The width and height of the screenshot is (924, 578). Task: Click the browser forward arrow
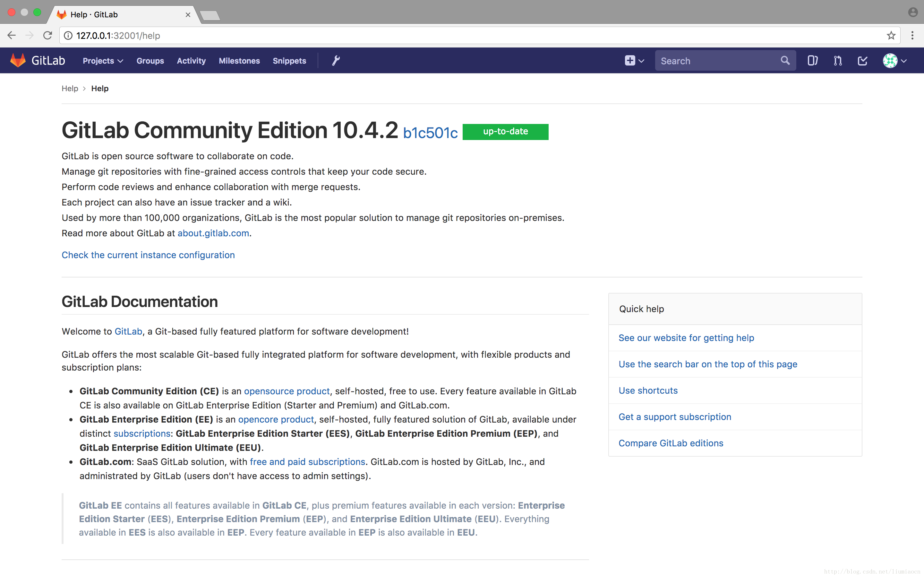point(30,36)
